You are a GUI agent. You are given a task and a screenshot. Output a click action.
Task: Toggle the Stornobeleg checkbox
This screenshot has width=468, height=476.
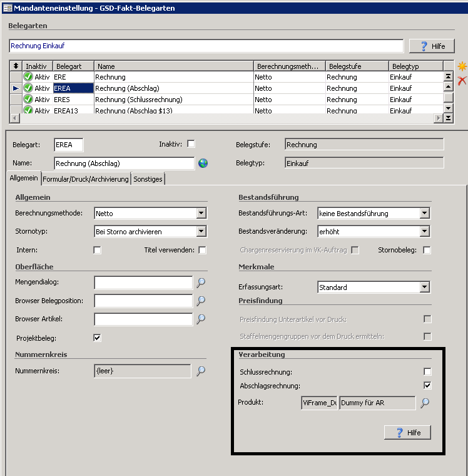427,250
